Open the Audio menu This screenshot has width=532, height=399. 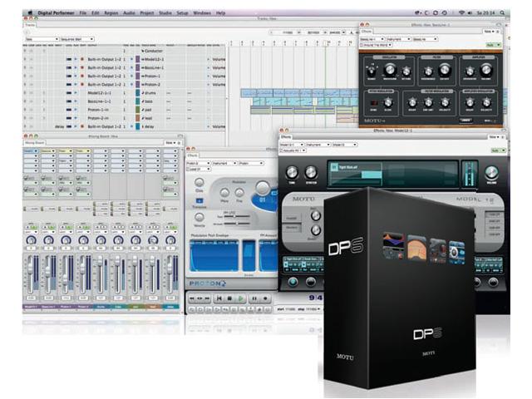tap(129, 13)
